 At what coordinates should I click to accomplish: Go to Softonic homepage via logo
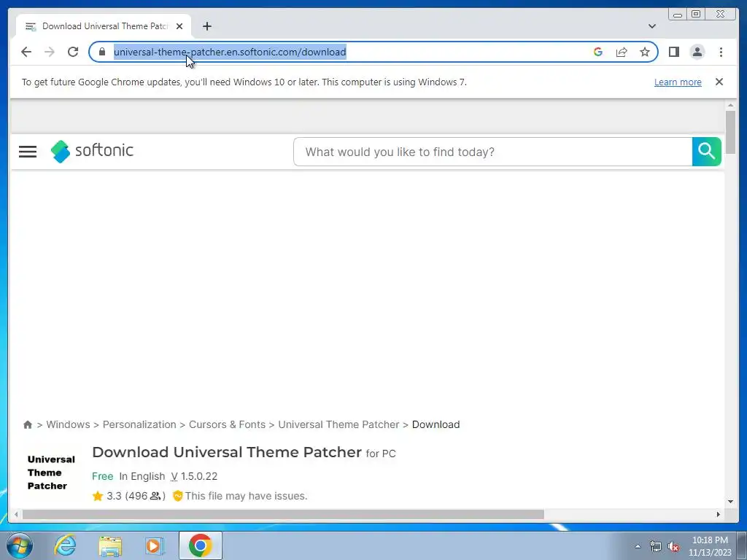point(92,151)
